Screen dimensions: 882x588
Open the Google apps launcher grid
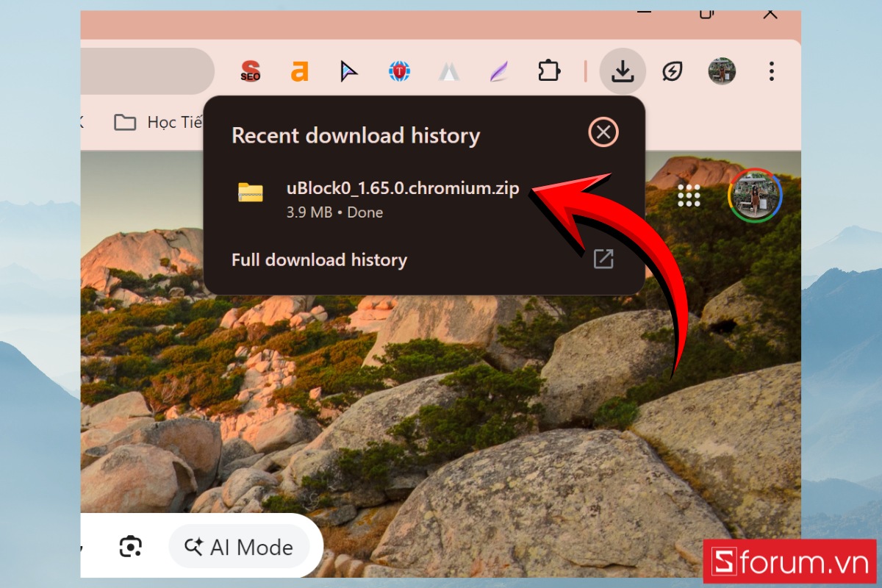(689, 196)
